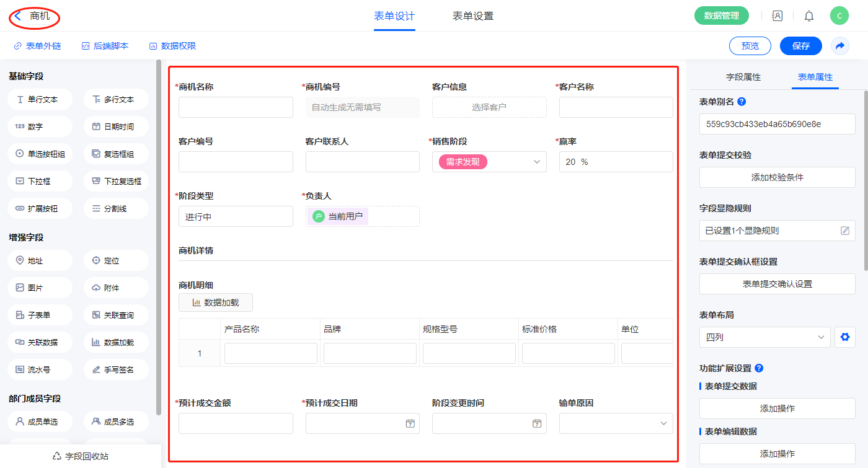
Task: Click the 保存 button
Action: click(x=800, y=46)
